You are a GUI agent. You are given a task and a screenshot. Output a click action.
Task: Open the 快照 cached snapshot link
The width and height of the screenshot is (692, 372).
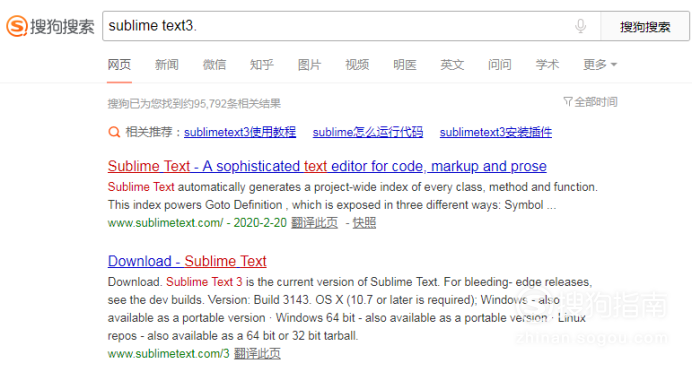click(364, 223)
